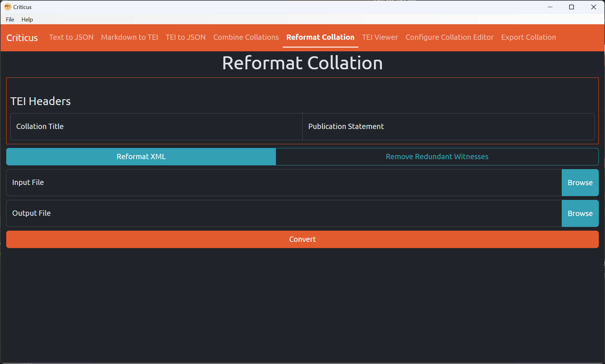
Task: Maximize the Criticus window
Action: pyautogui.click(x=571, y=7)
